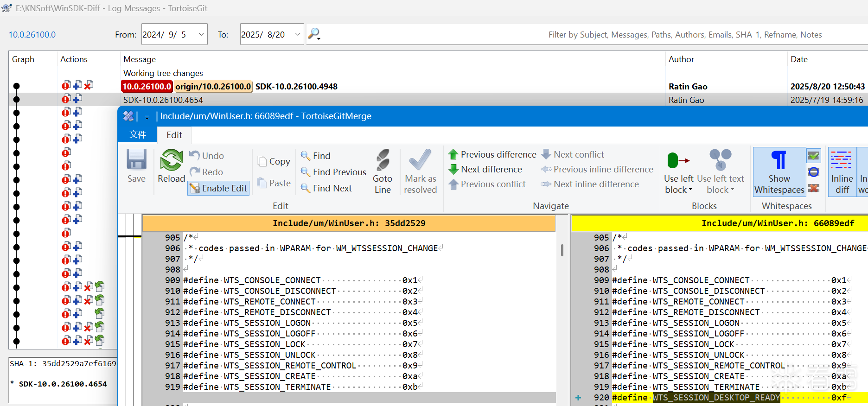
Task: Click the Paste clipboard icon
Action: point(262,183)
